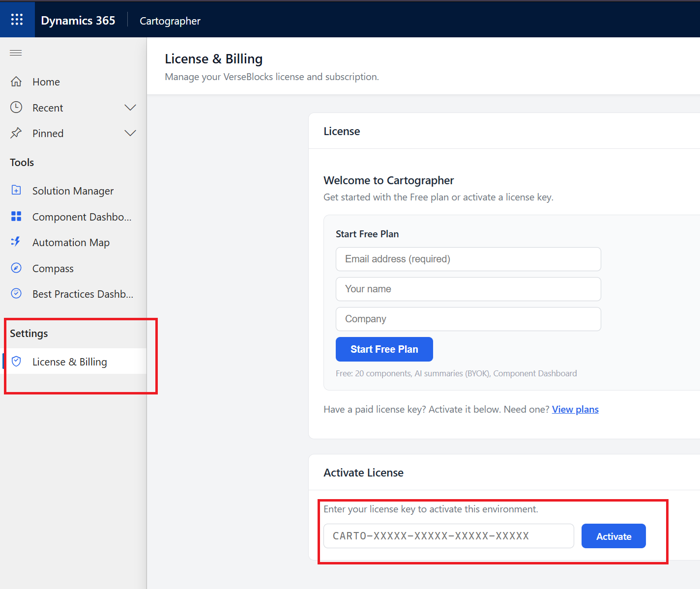Click the 'Settings' section header

click(29, 334)
